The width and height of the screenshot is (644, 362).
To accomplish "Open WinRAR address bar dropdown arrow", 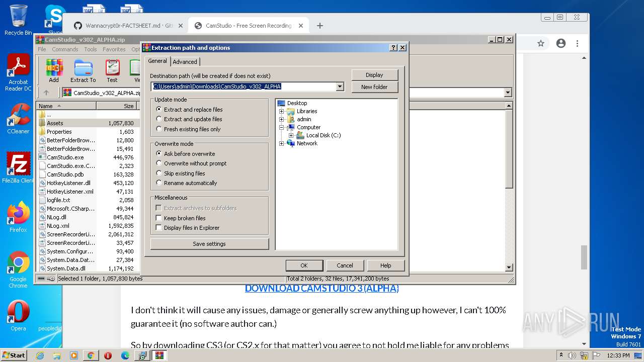I will [x=508, y=93].
